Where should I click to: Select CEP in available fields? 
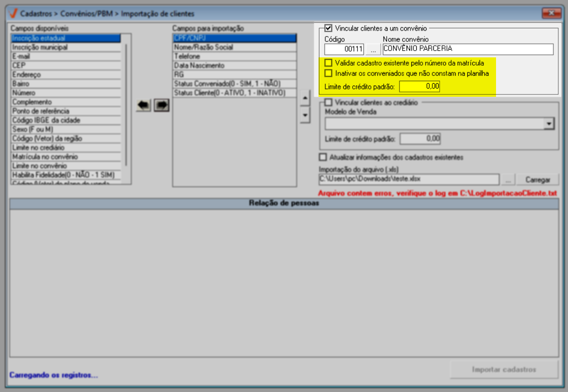[x=66, y=65]
